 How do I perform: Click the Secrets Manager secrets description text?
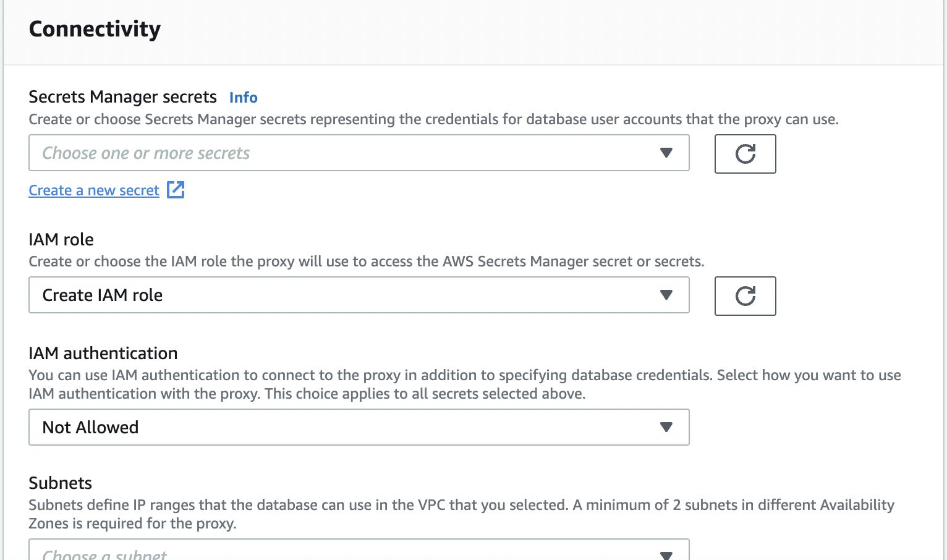pos(433,119)
